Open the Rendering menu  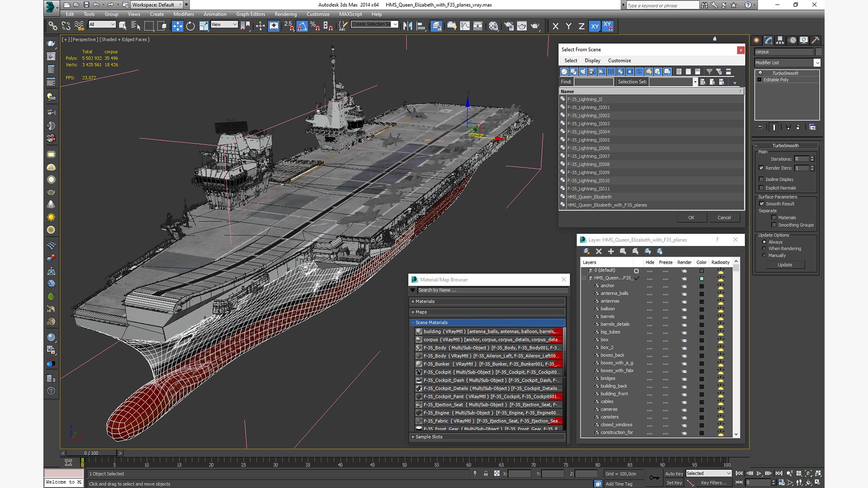coord(286,14)
